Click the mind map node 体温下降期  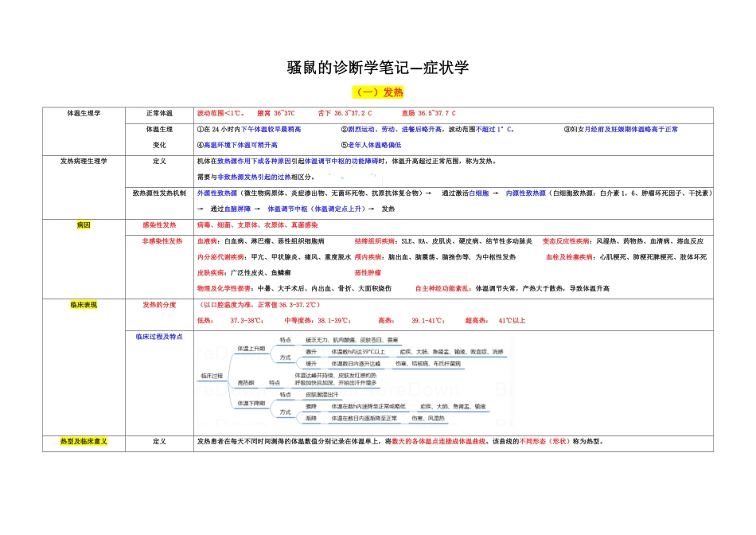(251, 404)
